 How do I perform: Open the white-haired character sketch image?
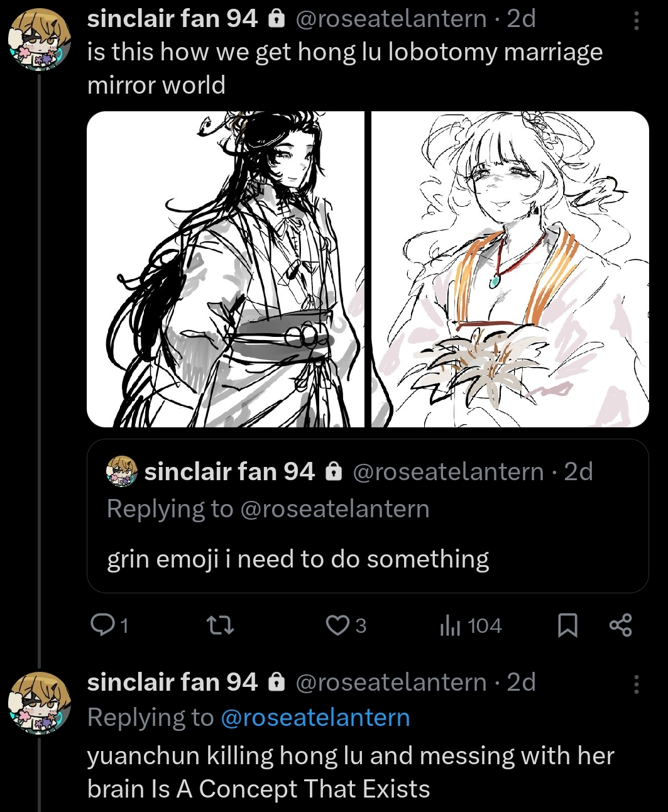pos(510,269)
